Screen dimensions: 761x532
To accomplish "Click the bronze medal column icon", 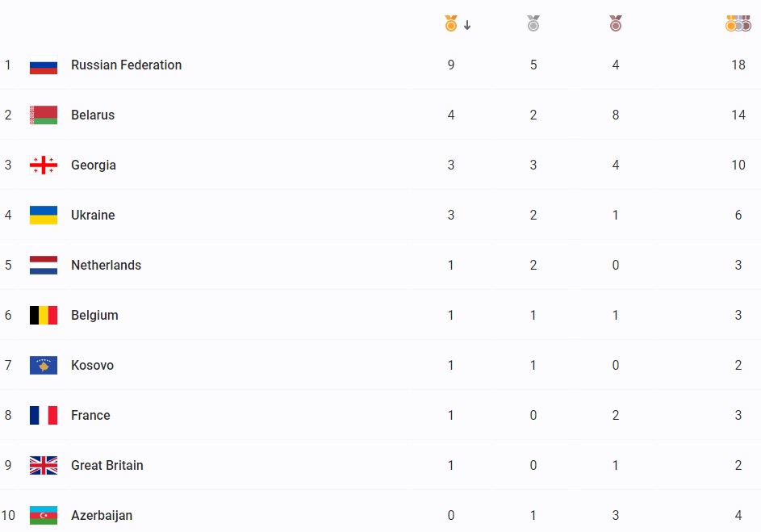I will (x=616, y=24).
